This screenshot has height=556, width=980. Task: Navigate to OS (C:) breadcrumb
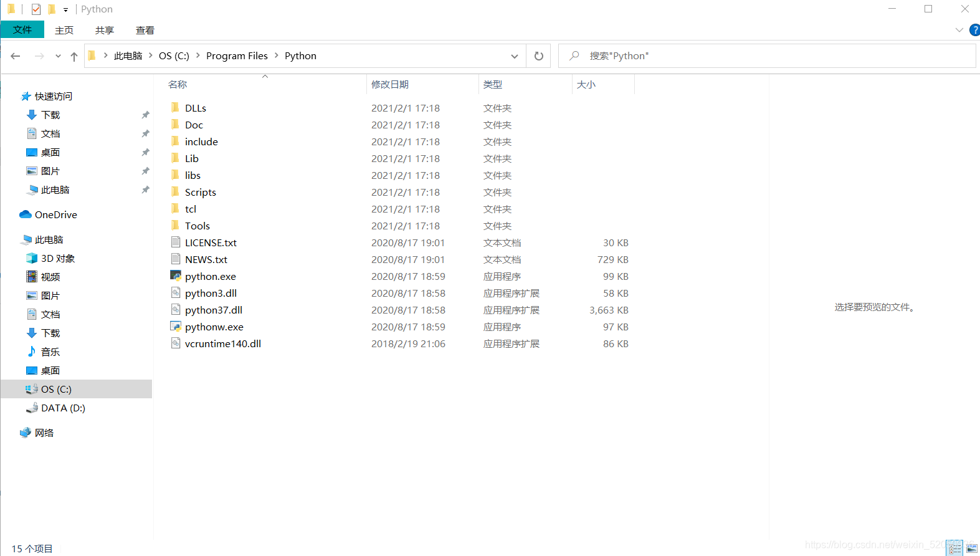tap(174, 55)
